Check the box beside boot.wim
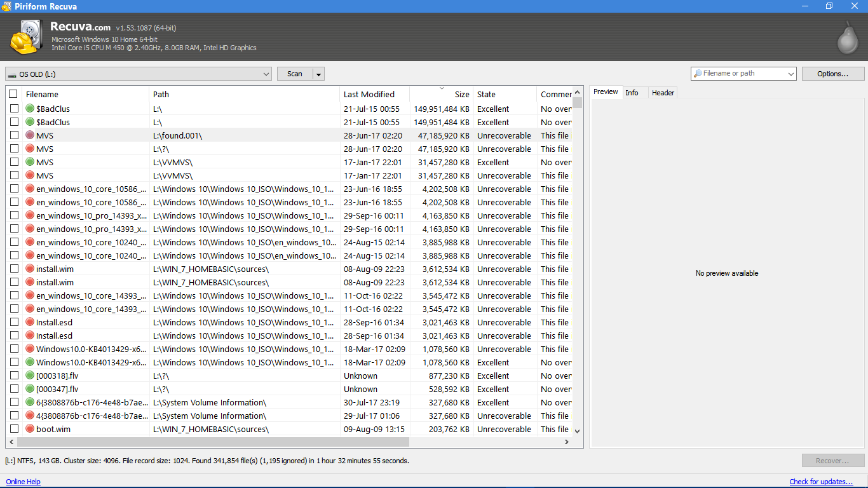This screenshot has height=488, width=868. [14, 429]
